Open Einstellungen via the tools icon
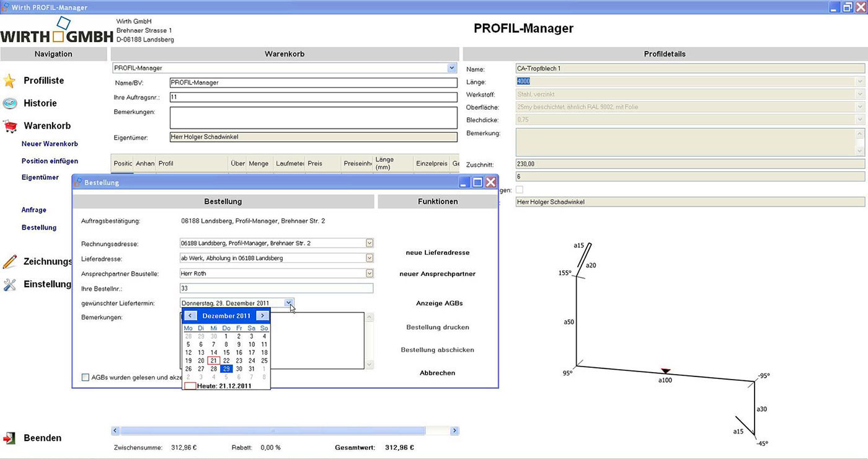Screen dimensions: 868x459 coord(9,285)
